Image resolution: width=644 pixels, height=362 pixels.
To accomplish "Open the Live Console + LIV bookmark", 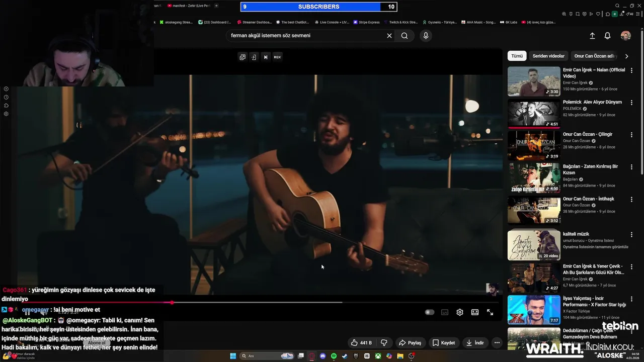I will tap(332, 22).
